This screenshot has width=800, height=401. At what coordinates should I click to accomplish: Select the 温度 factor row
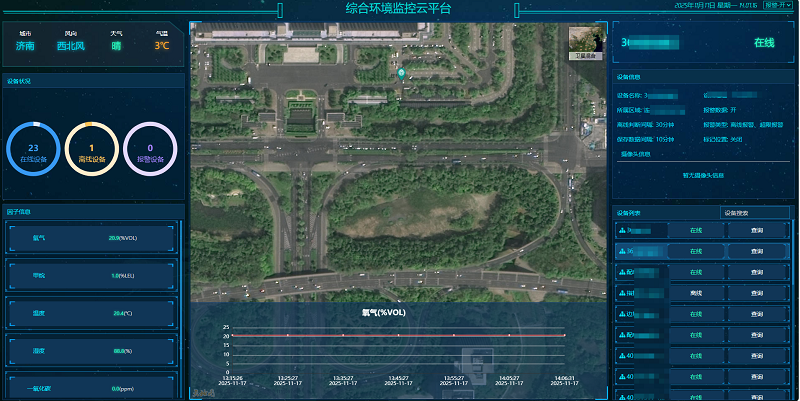coord(92,313)
